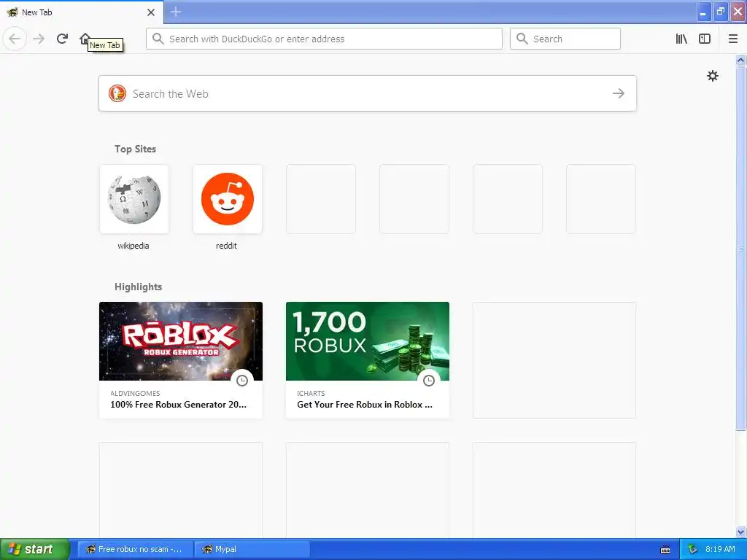The height and width of the screenshot is (560, 747).
Task: Click the 8:19 AM clock
Action: point(720,549)
